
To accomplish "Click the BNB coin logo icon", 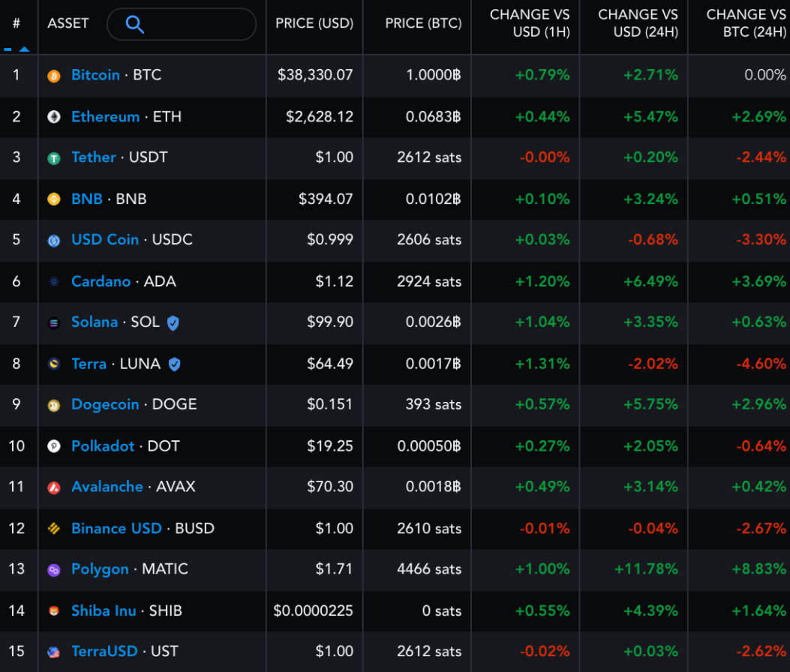I will 54,199.
